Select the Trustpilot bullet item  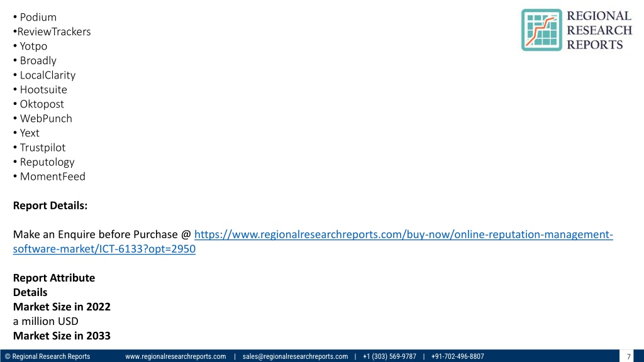[39, 147]
